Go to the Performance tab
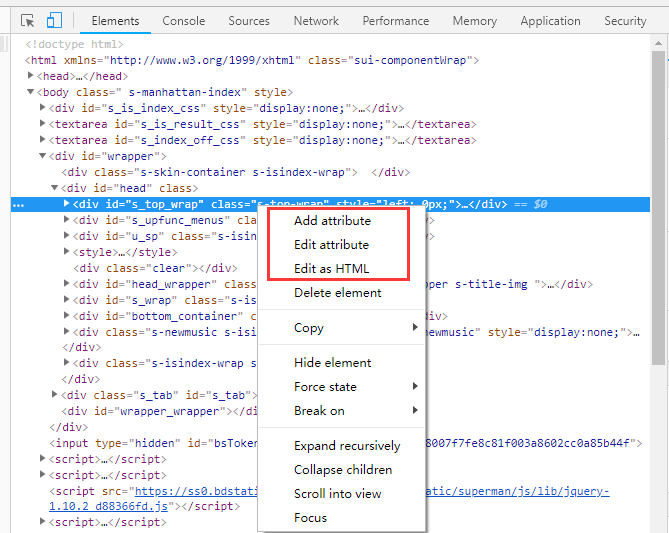 (396, 21)
